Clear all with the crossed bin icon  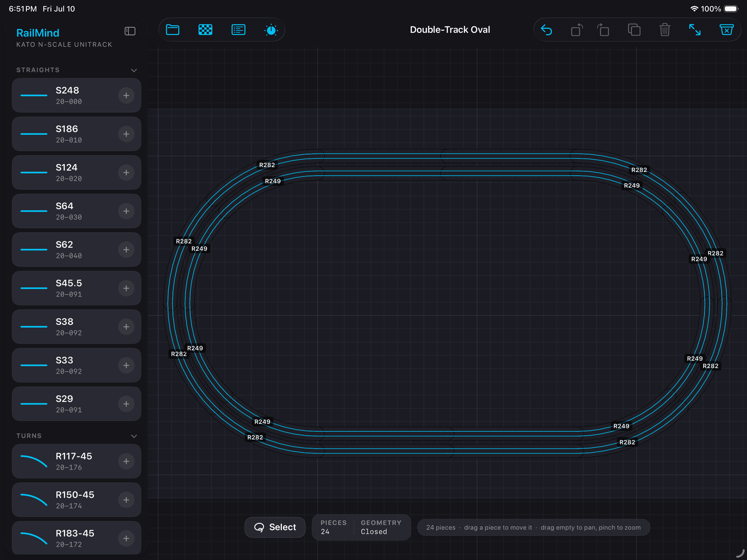coord(726,30)
